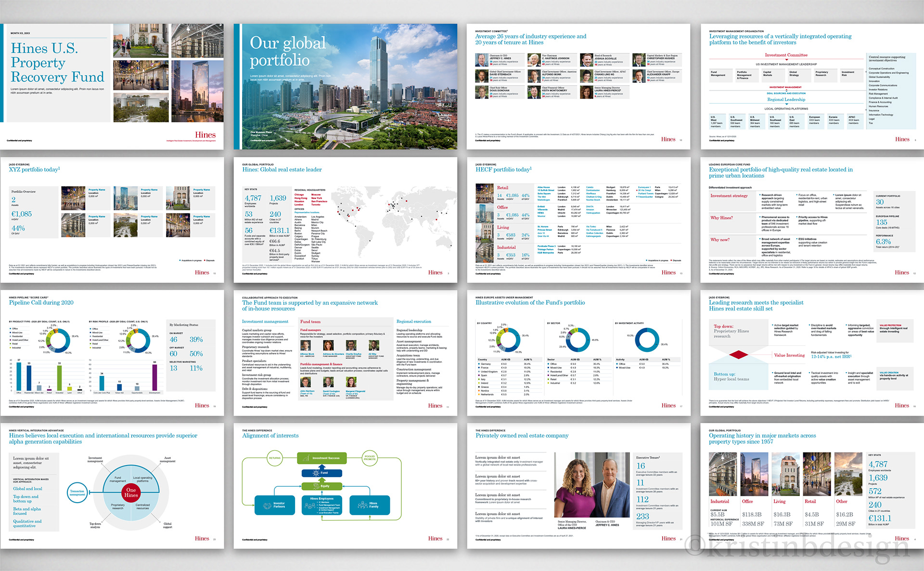Click 'Hines believes local execution' slide title

tap(103, 438)
